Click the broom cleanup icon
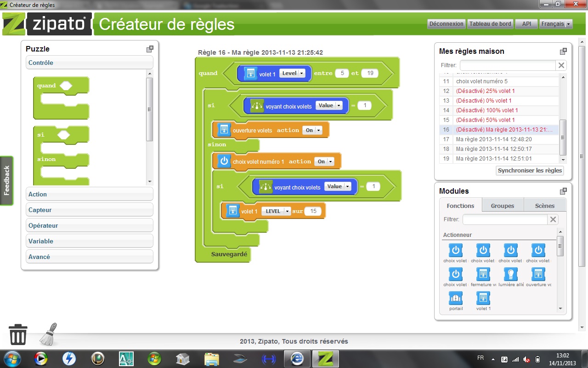Screen dimensions: 588x368 (x=49, y=334)
